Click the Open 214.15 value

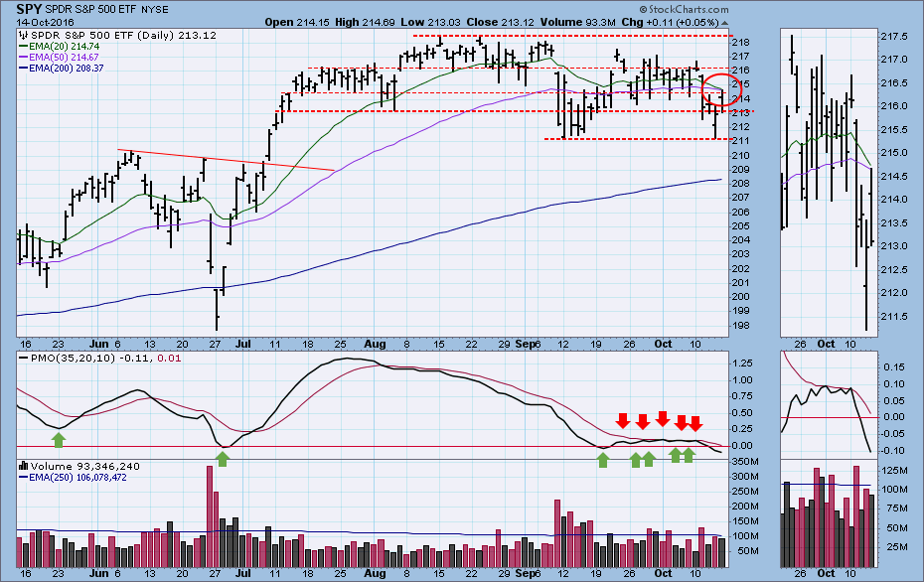point(297,23)
